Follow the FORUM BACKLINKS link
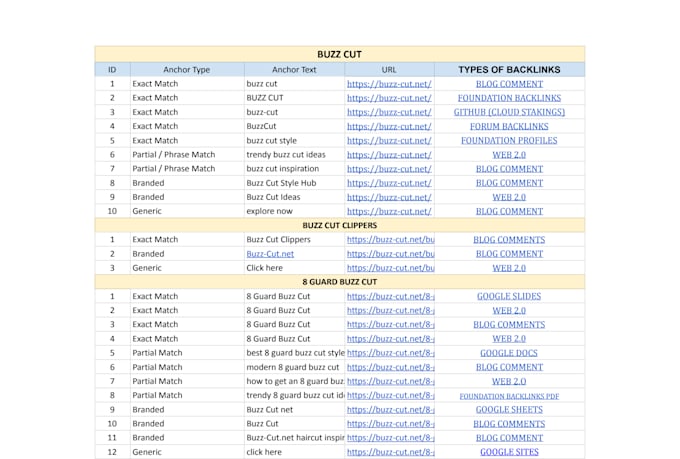The width and height of the screenshot is (680, 459). (x=509, y=126)
